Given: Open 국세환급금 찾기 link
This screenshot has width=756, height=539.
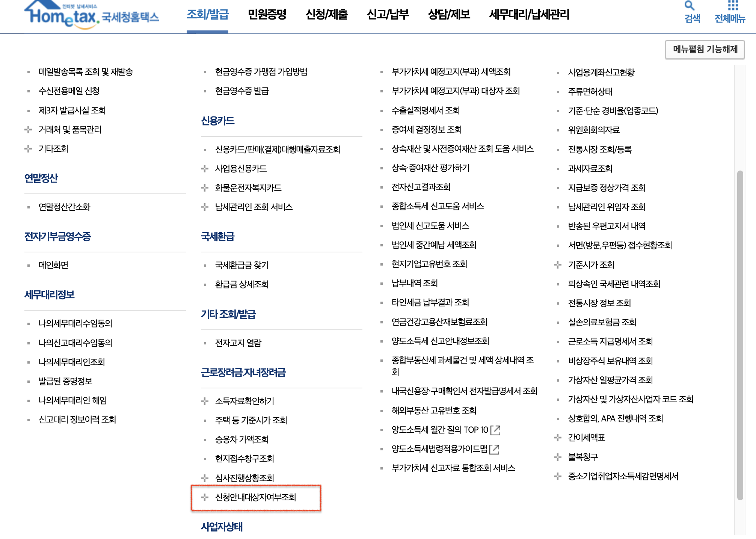Looking at the screenshot, I should coord(241,265).
